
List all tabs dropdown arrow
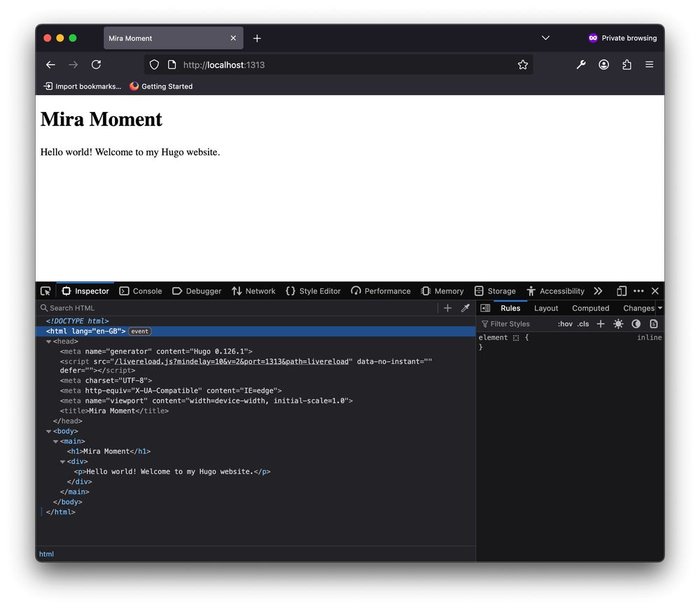(x=545, y=38)
